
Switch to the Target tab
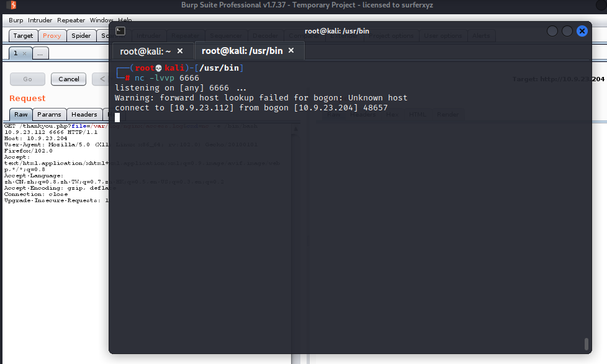(x=23, y=35)
